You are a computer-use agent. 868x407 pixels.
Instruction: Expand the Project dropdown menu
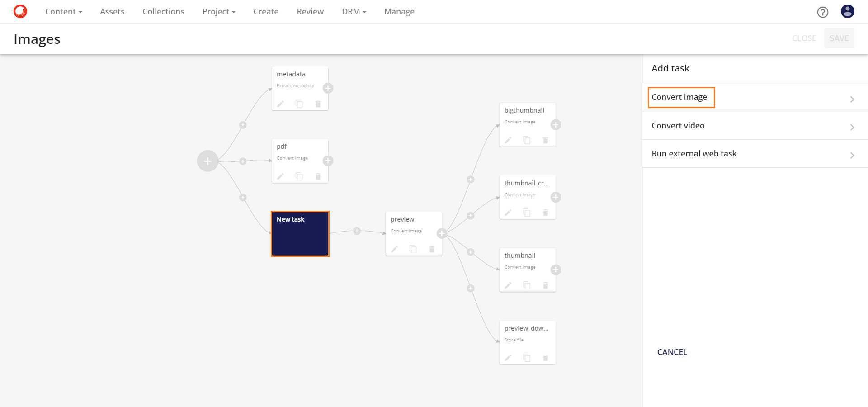pos(219,12)
